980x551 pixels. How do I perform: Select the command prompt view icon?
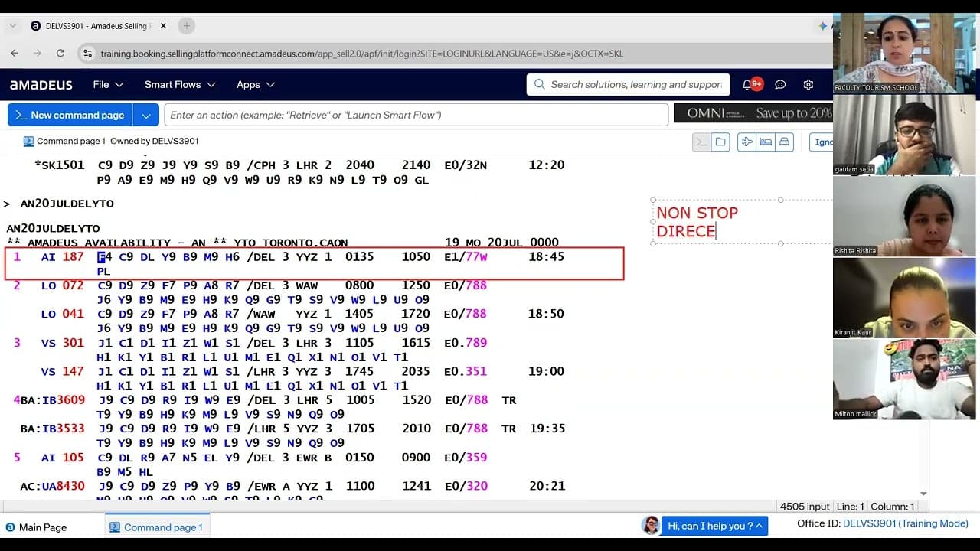pos(701,142)
